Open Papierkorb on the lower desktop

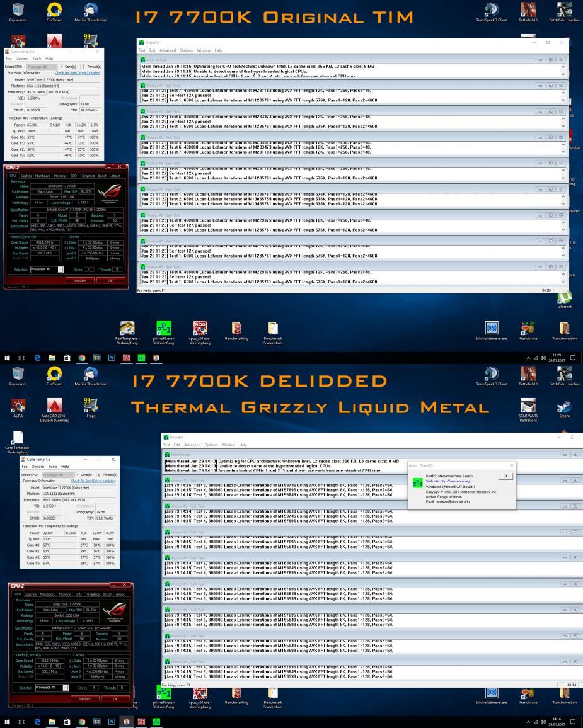click(x=18, y=376)
